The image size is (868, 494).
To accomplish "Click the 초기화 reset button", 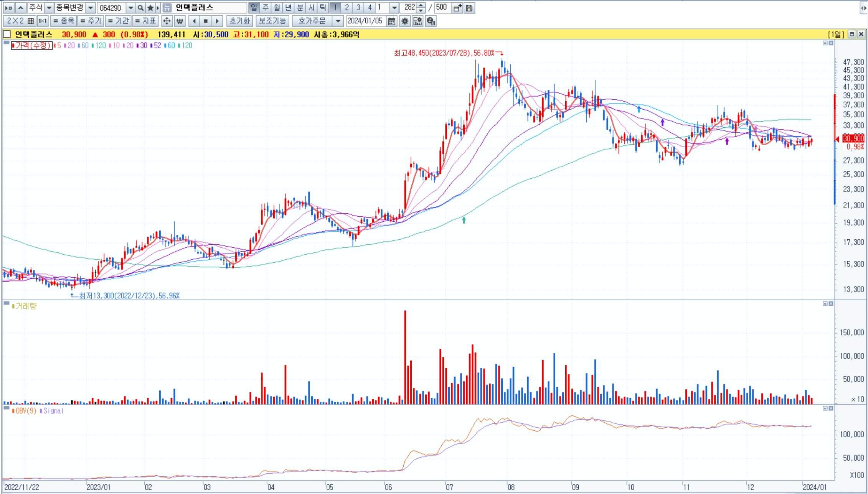I will pyautogui.click(x=239, y=21).
